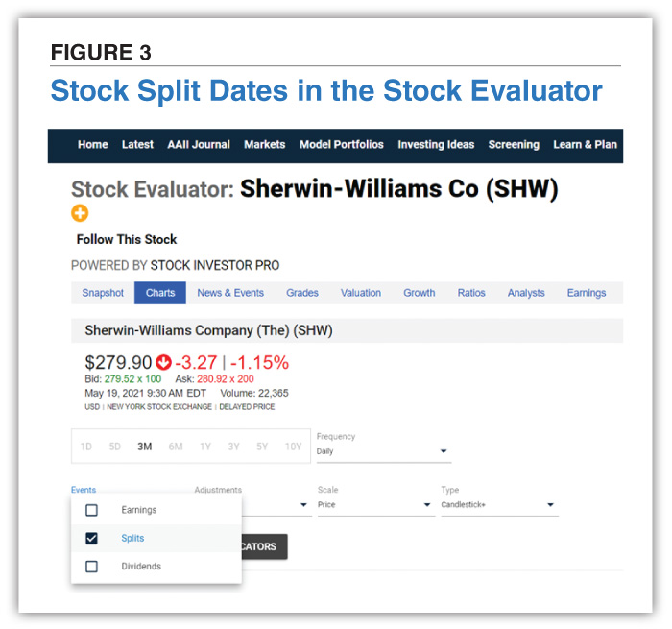672x629 pixels.
Task: Go to the Valuation tab
Action: (361, 293)
